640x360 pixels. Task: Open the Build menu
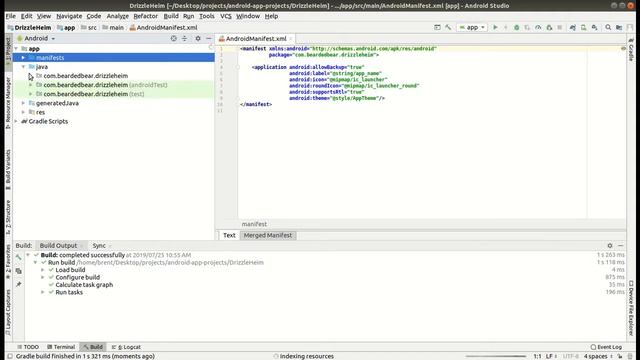pyautogui.click(x=171, y=16)
